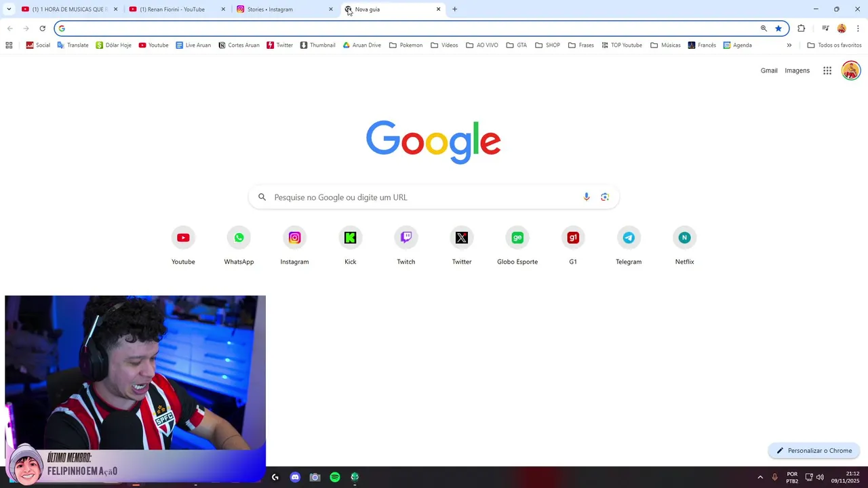Open the media control toolbar button

tap(825, 28)
